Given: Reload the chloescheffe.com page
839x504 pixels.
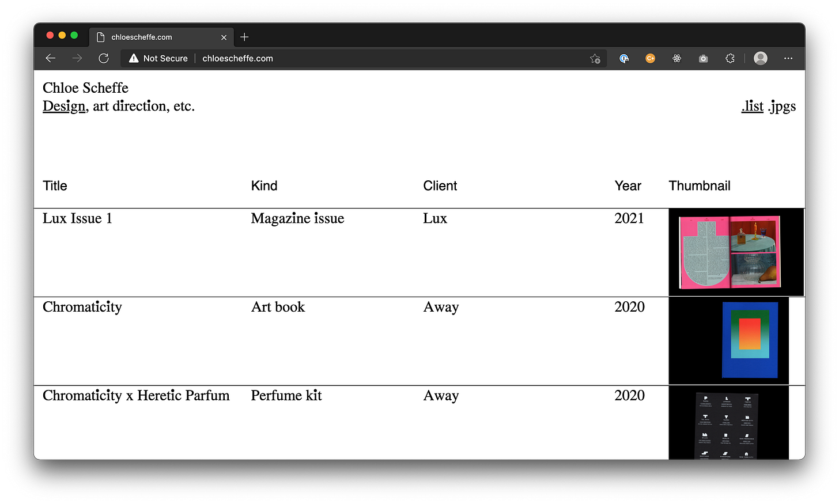Looking at the screenshot, I should coord(104,58).
